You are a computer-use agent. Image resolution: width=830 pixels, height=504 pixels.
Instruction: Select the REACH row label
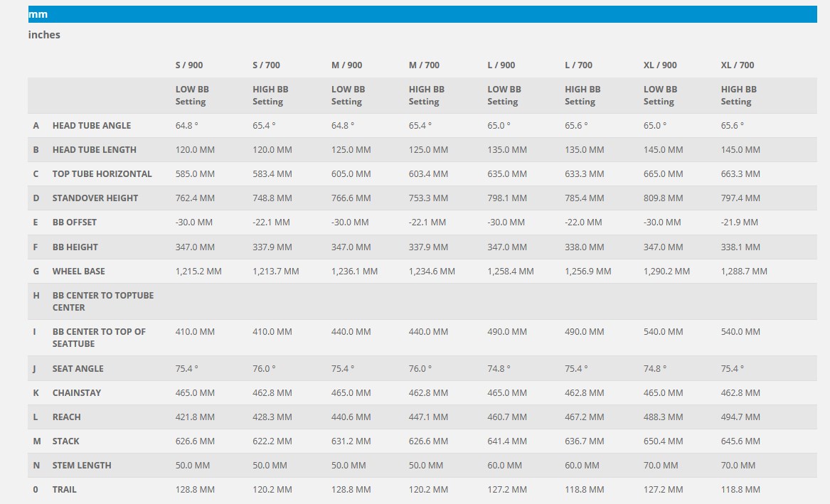(x=67, y=417)
